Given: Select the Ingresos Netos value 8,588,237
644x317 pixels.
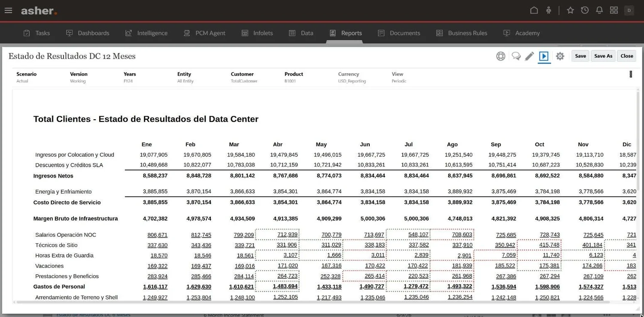Looking at the screenshot, I should [x=155, y=176].
